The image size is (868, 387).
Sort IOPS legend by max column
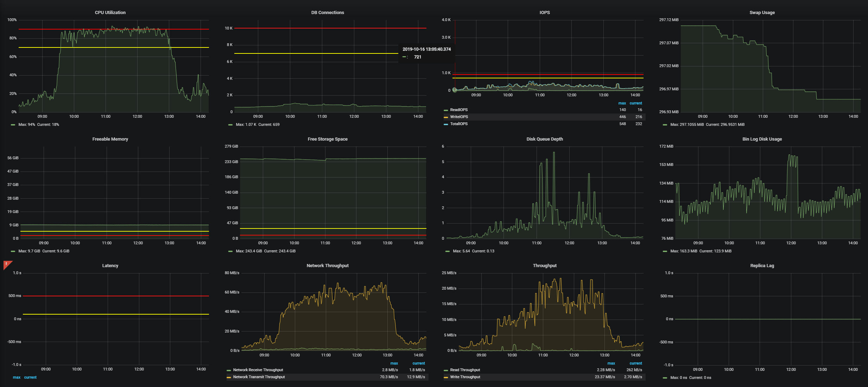point(622,103)
